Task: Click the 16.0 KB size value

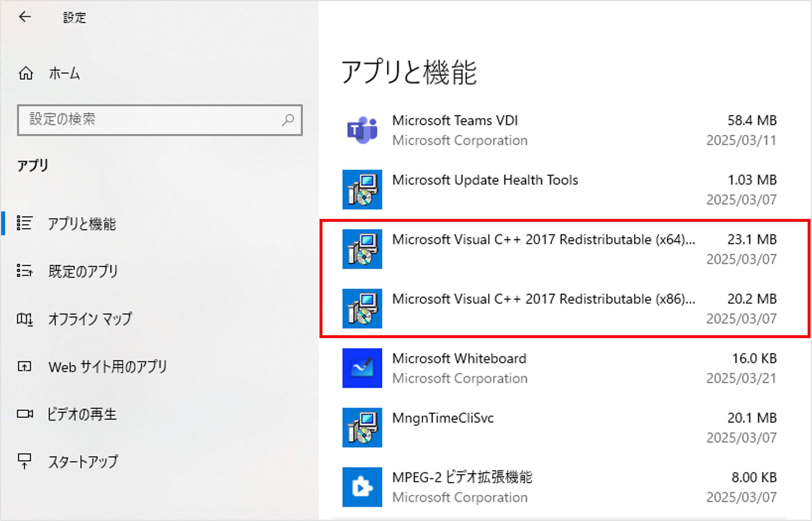Action: click(755, 359)
